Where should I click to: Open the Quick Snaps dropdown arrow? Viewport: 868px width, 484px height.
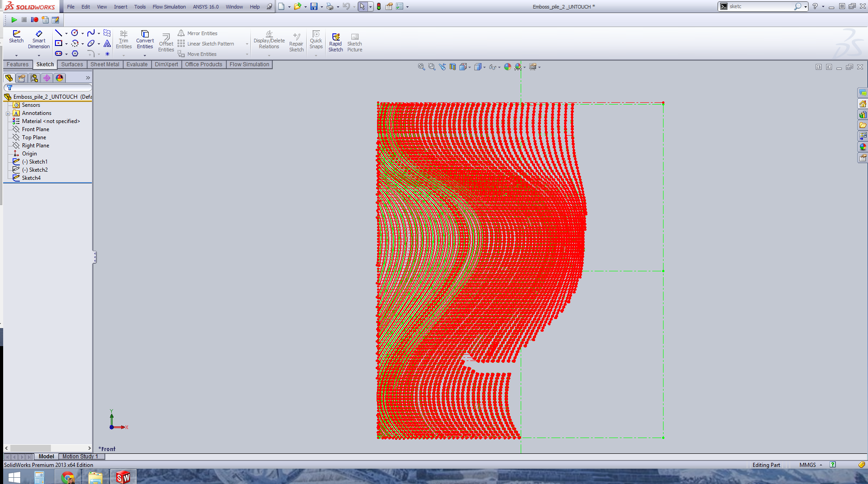[316, 55]
